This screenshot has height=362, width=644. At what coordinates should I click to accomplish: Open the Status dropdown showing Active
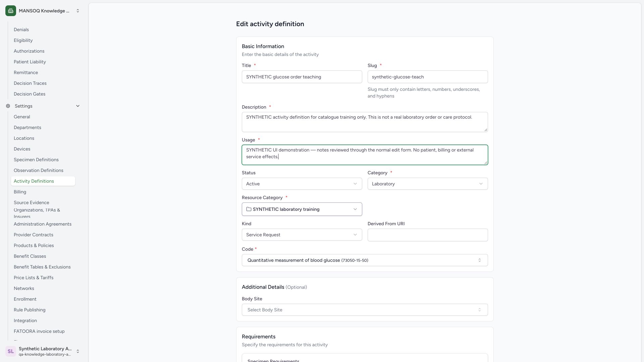click(x=302, y=184)
